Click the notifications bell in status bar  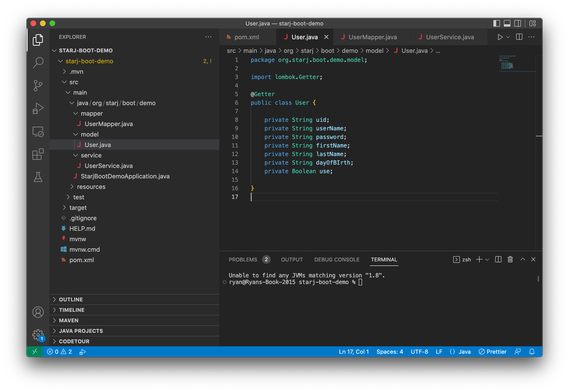[532, 352]
